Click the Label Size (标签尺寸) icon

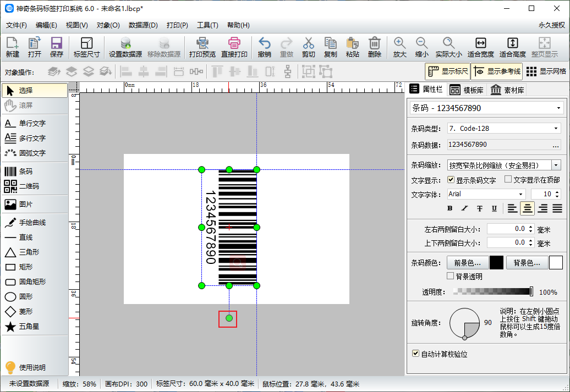coord(86,47)
